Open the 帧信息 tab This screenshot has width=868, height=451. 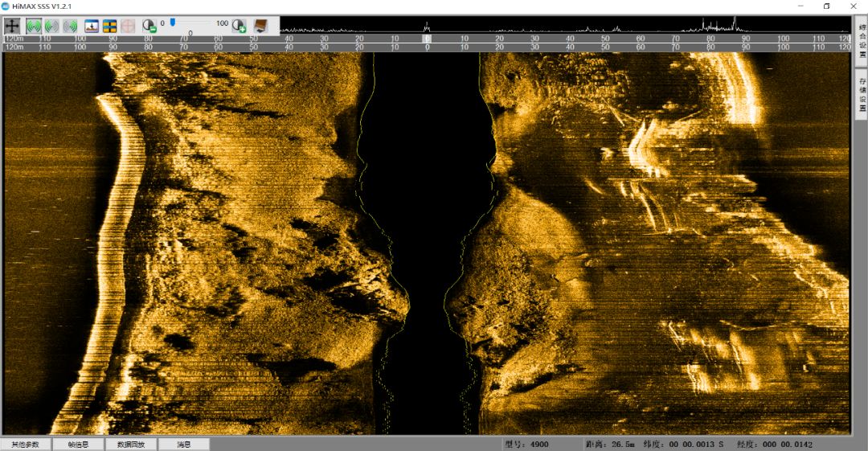coord(78,445)
